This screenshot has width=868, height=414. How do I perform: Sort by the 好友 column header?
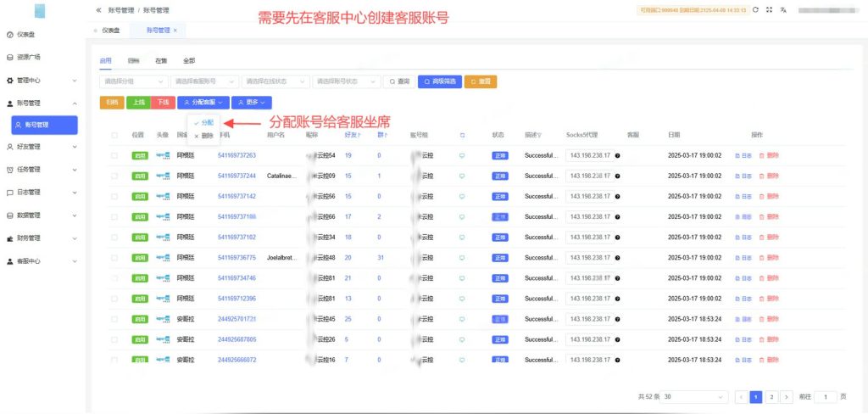(352, 135)
